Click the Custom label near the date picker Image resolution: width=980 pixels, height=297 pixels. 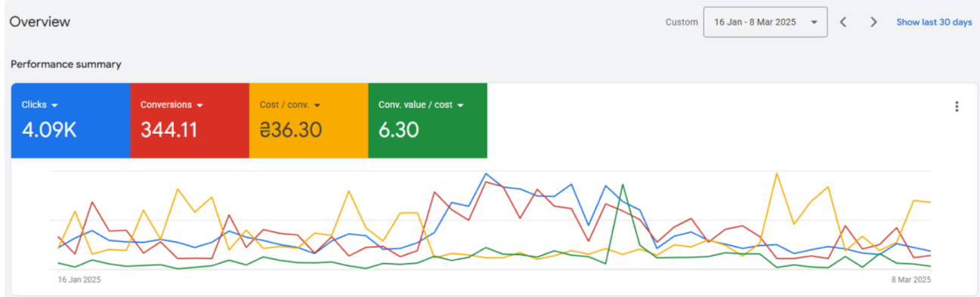click(682, 22)
